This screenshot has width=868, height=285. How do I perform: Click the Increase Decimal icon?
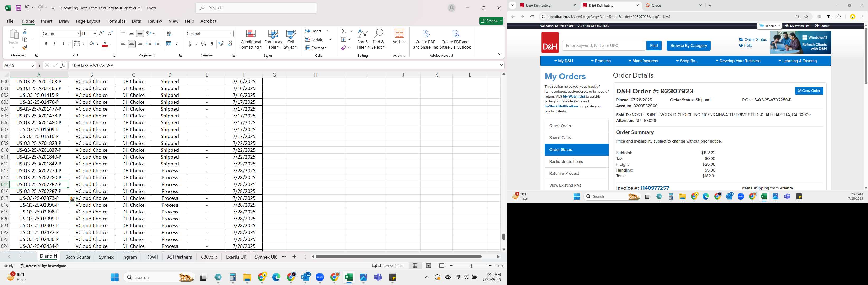[221, 44]
